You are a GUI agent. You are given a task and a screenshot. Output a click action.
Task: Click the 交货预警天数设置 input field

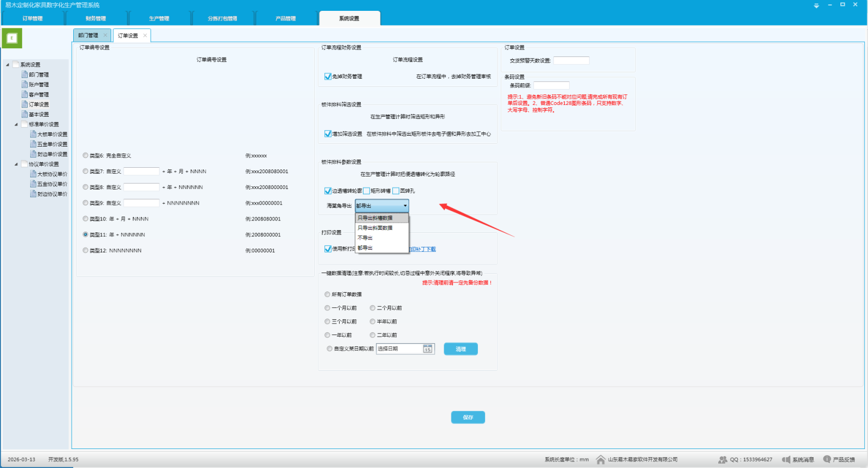571,61
